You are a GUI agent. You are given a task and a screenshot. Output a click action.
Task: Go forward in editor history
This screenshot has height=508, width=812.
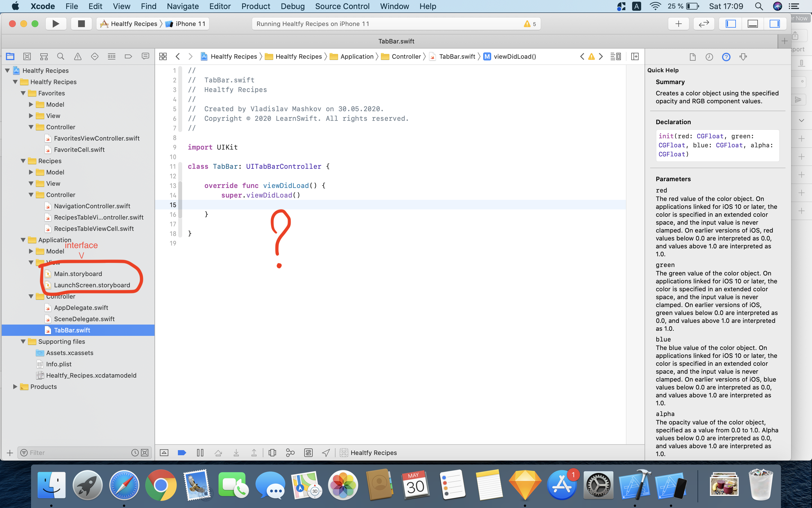click(190, 56)
